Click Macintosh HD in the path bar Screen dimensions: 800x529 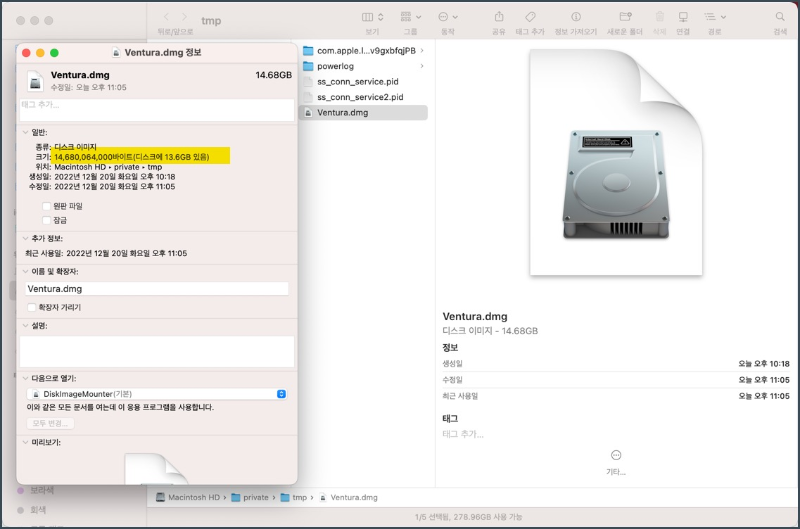point(189,497)
